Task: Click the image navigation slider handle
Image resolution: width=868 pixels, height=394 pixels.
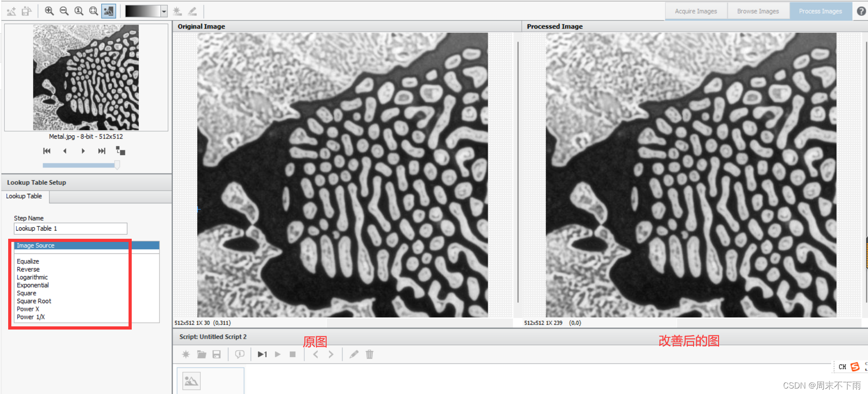Action: [x=117, y=165]
